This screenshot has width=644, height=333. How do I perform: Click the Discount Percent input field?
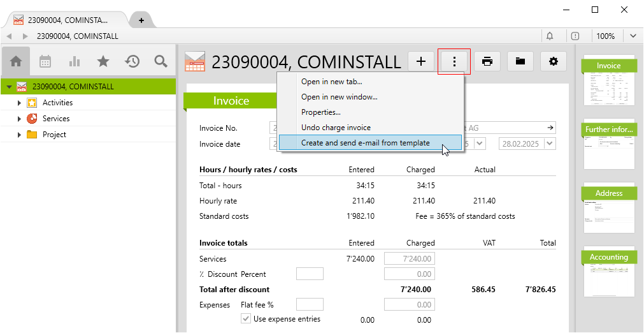point(310,274)
